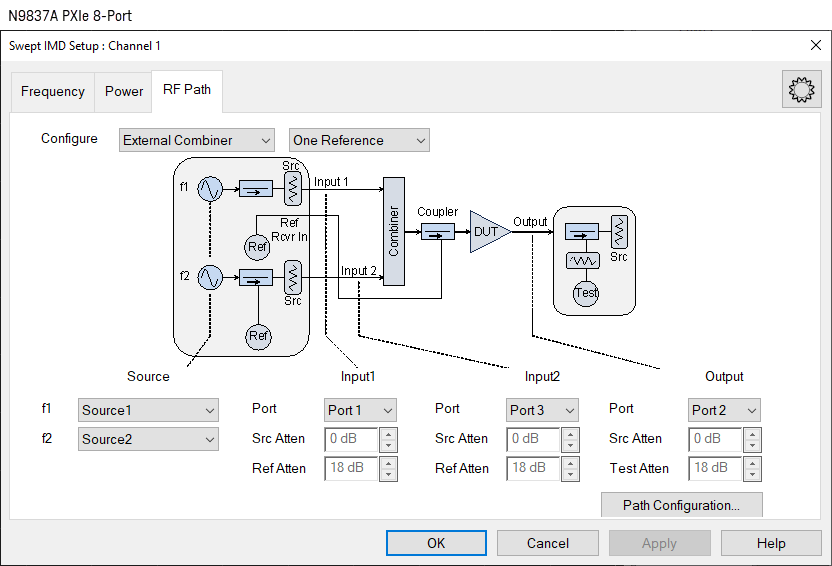Open the External Combiner configure dropdown
The height and width of the screenshot is (566, 832).
coord(196,140)
